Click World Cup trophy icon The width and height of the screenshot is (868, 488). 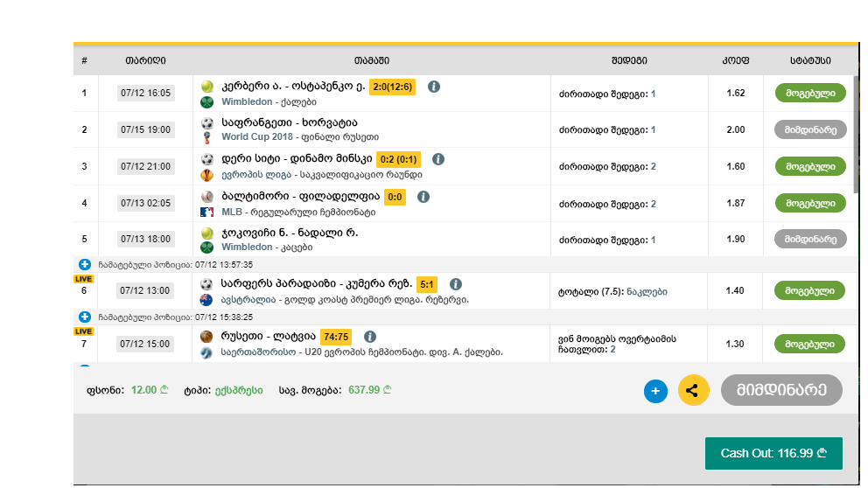[x=207, y=137]
